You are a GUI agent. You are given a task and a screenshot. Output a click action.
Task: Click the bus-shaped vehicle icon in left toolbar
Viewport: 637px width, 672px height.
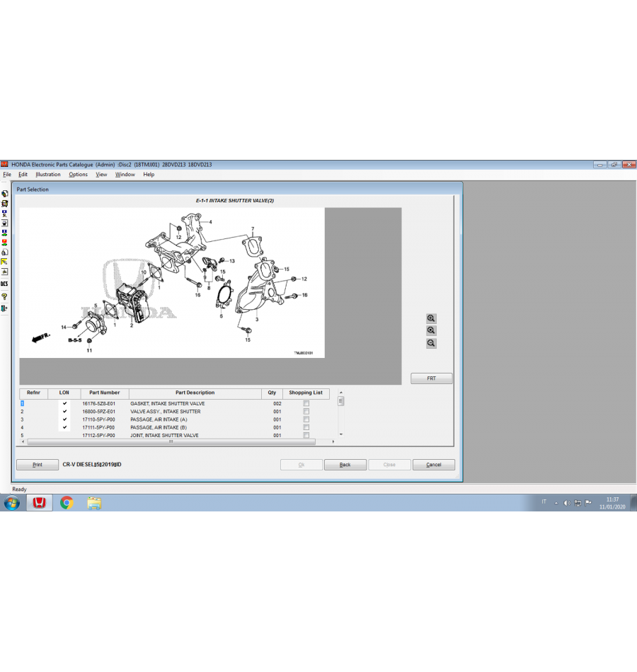[x=5, y=204]
